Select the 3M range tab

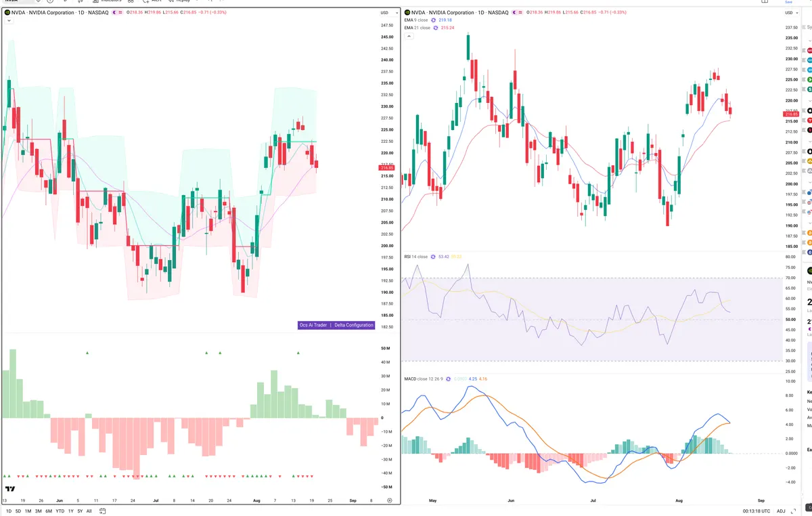point(39,511)
